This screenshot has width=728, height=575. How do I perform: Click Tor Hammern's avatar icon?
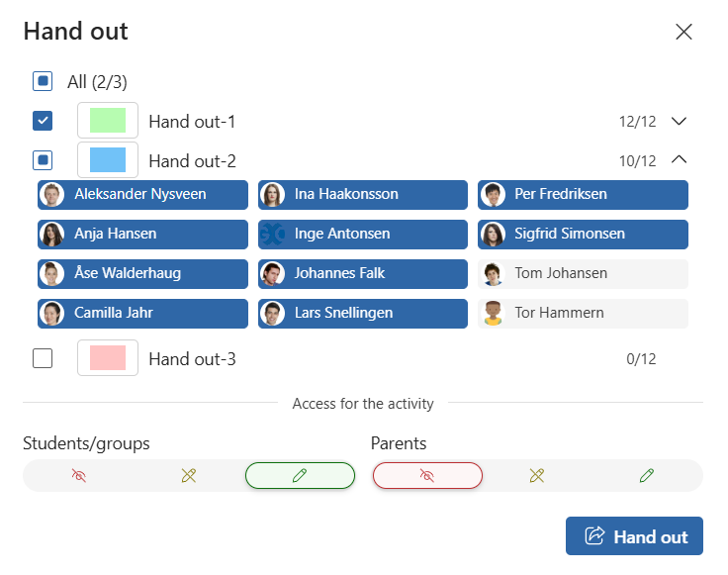point(493,313)
